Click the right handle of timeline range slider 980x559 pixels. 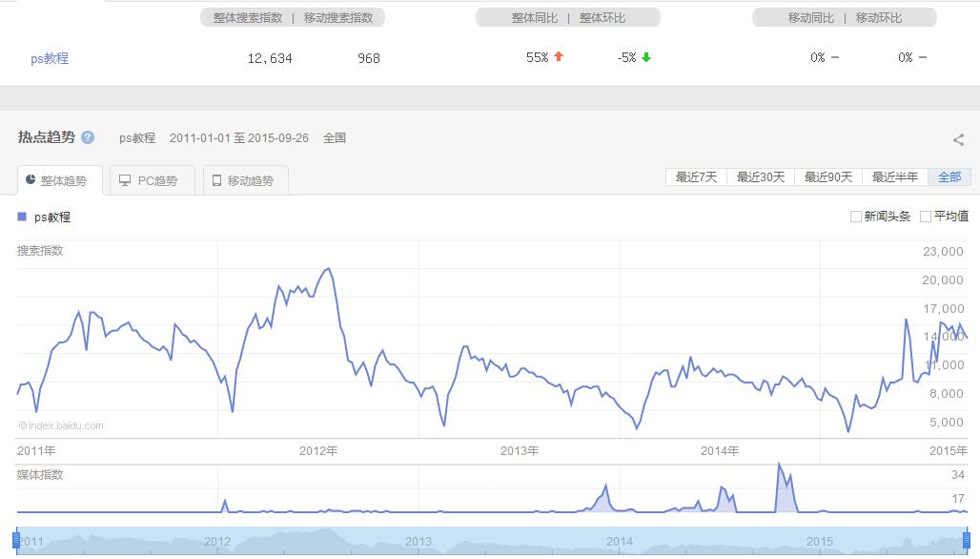pos(967,539)
